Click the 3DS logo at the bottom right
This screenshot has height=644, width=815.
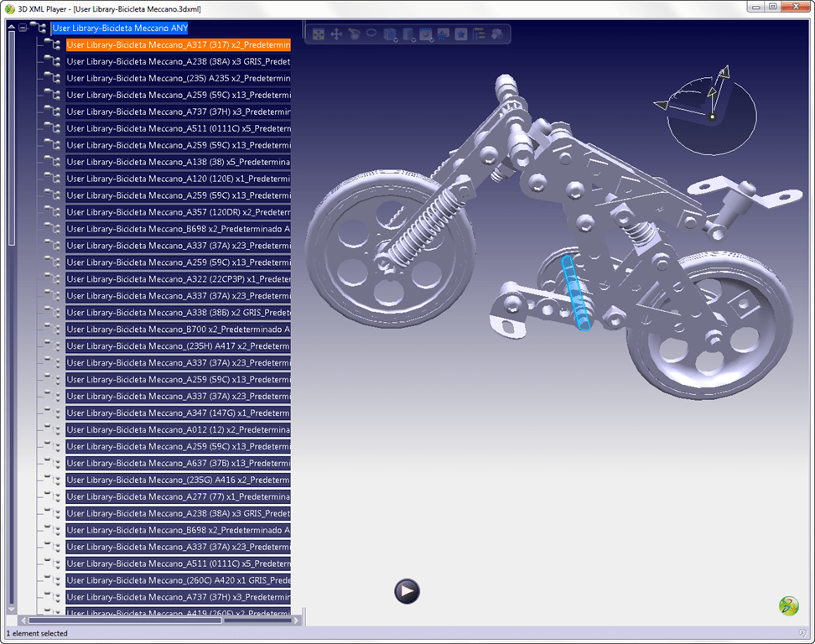tap(788, 605)
